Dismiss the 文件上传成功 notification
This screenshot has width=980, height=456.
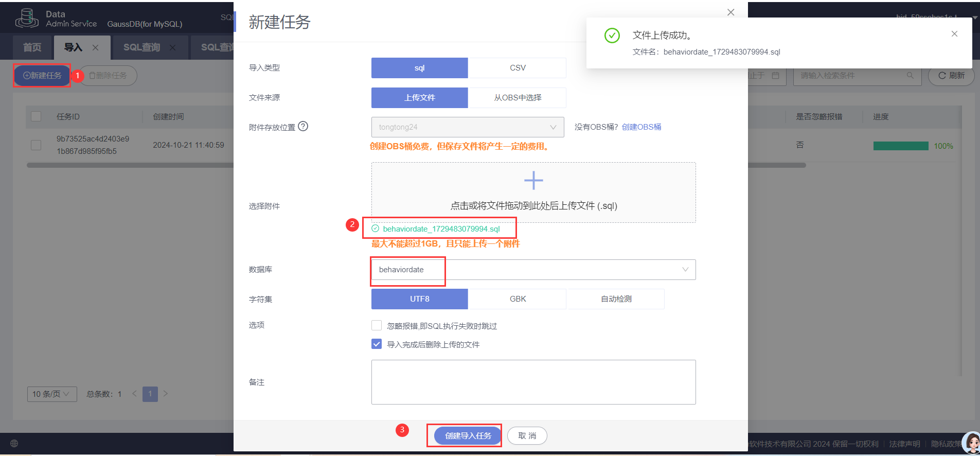(954, 34)
